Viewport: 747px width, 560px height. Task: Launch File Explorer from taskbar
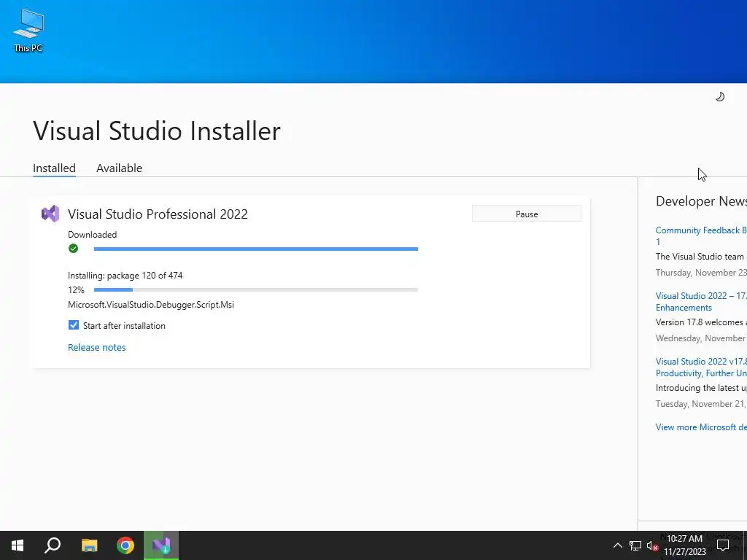pos(89,545)
